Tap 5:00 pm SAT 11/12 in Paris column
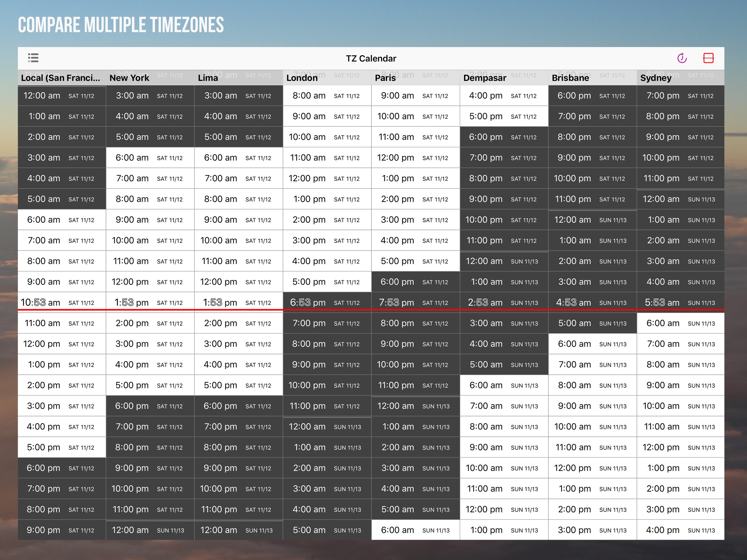This screenshot has width=747, height=560. (416, 261)
